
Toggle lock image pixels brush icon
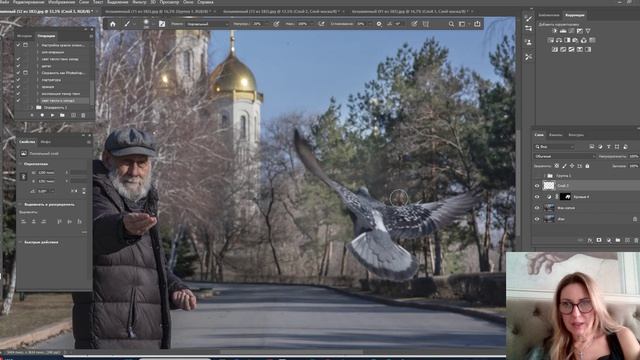pos(564,166)
